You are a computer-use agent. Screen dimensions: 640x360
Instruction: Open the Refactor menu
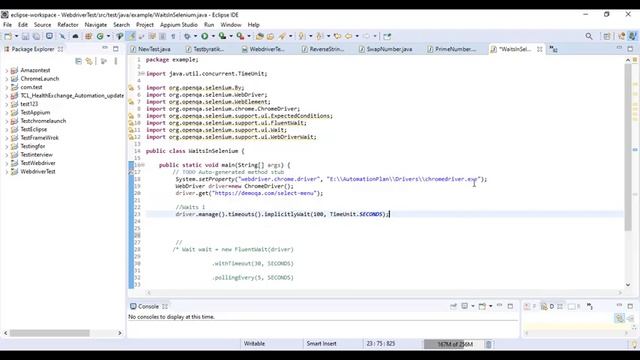(68, 25)
